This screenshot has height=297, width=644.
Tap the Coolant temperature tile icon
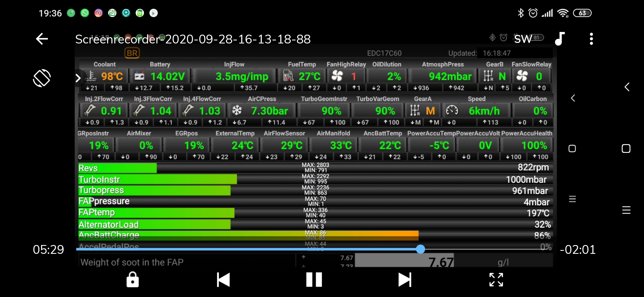click(x=91, y=76)
